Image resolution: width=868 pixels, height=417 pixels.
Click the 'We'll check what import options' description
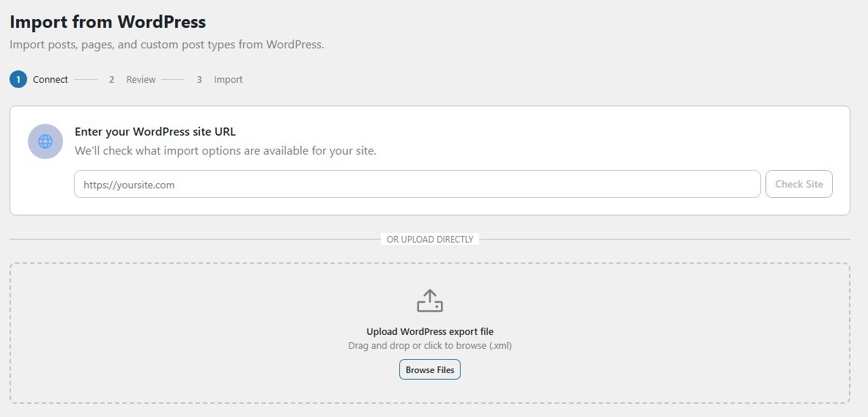click(226, 151)
